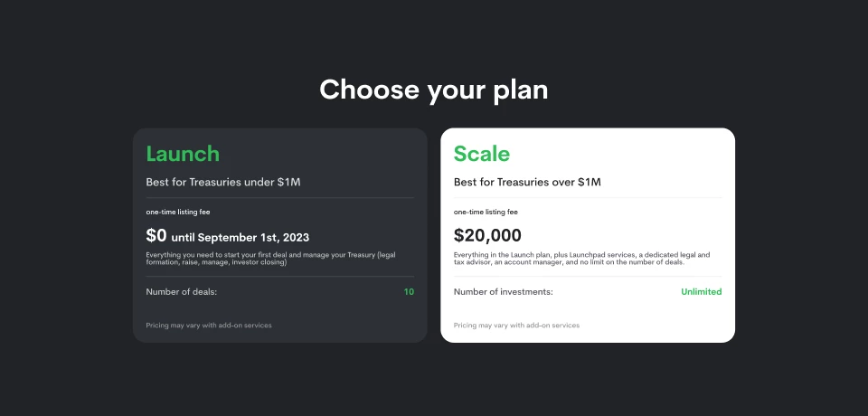This screenshot has height=416, width=868.
Task: Click "Best for Treasuries under $1M" text
Action: (222, 182)
